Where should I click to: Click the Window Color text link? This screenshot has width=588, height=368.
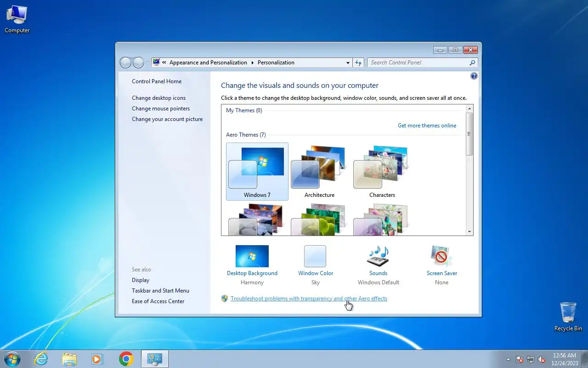click(x=316, y=273)
